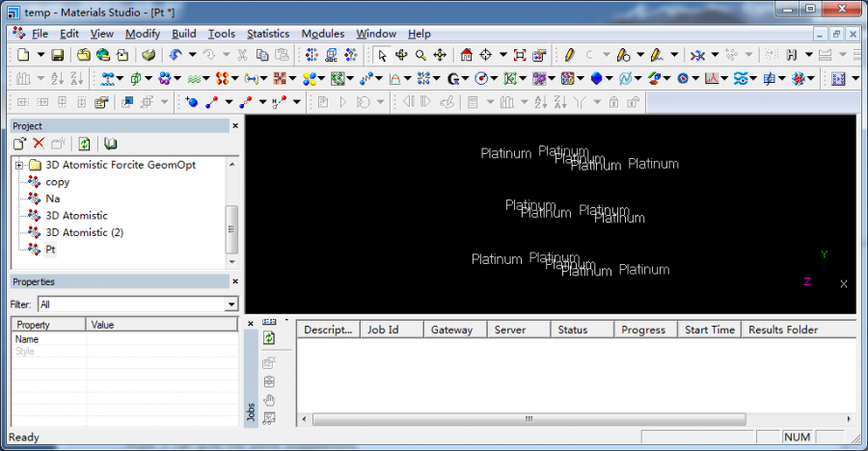Viewport: 868px width, 451px height.
Task: Click the green refresh icon in Jobs panel
Action: click(x=269, y=338)
